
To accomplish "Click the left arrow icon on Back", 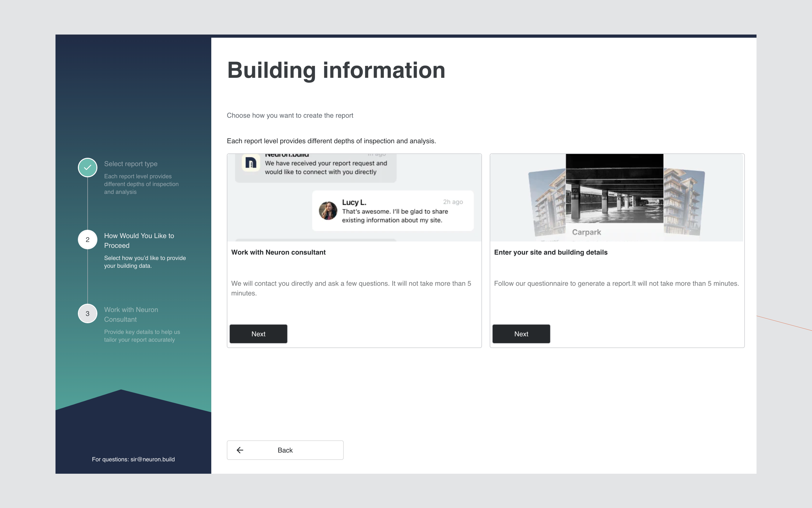I will (x=240, y=450).
